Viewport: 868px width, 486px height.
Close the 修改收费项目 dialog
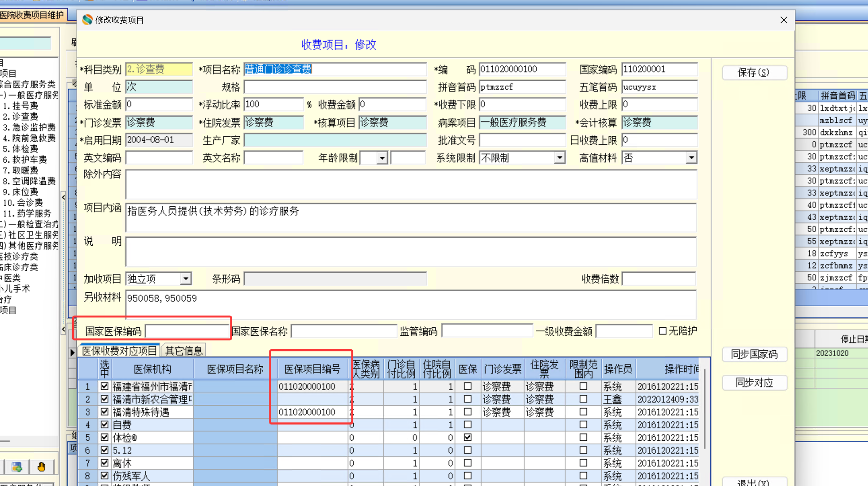783,20
